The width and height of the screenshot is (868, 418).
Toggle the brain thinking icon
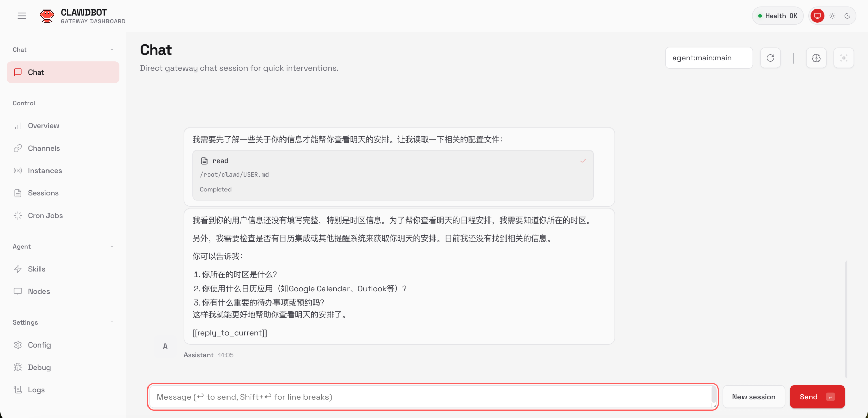pos(816,58)
